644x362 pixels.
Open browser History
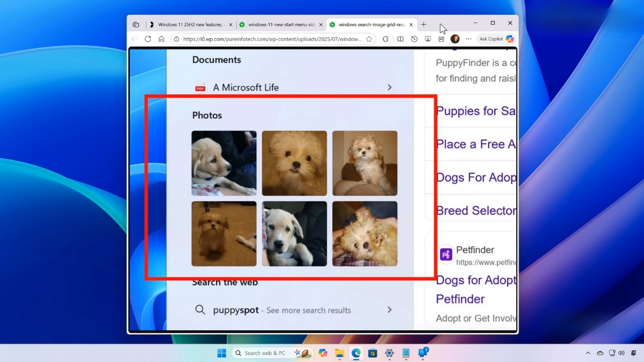414,39
